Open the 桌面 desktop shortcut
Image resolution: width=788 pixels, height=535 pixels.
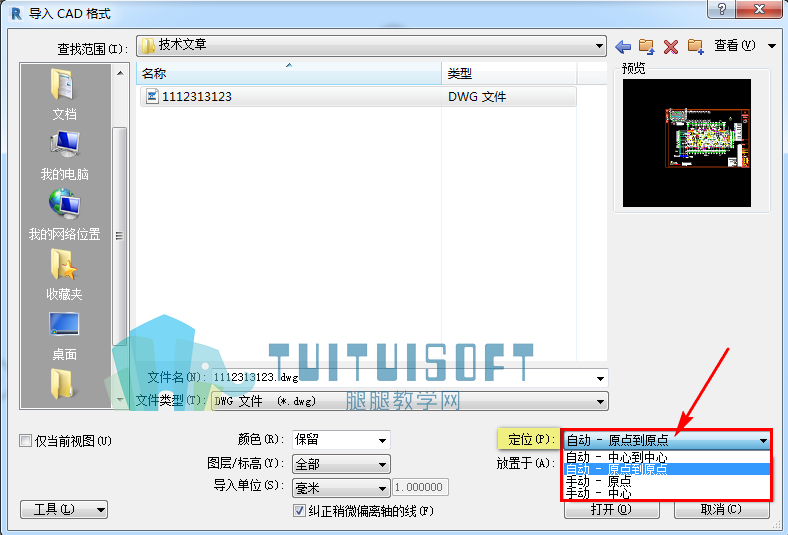64,336
